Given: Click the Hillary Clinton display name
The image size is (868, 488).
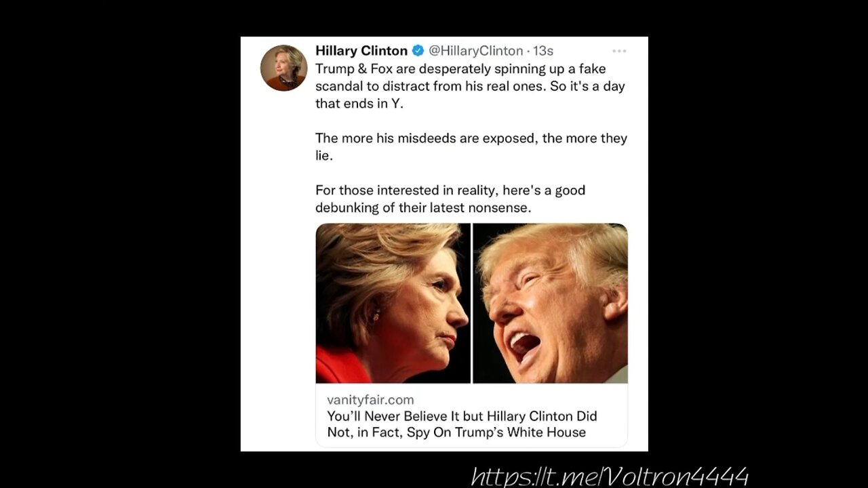Looking at the screenshot, I should (361, 51).
